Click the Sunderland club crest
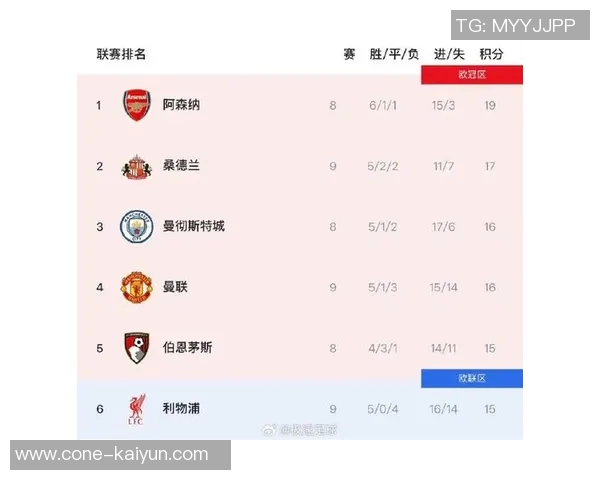 [x=135, y=166]
